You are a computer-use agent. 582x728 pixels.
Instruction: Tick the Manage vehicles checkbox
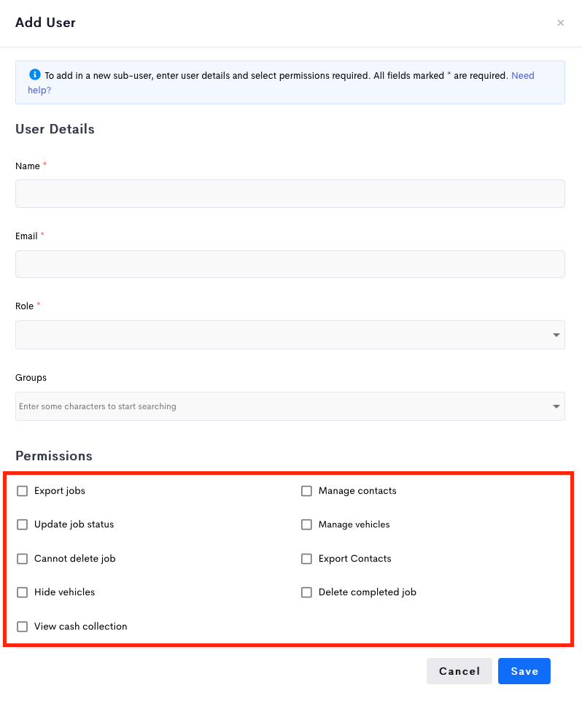pyautogui.click(x=306, y=524)
